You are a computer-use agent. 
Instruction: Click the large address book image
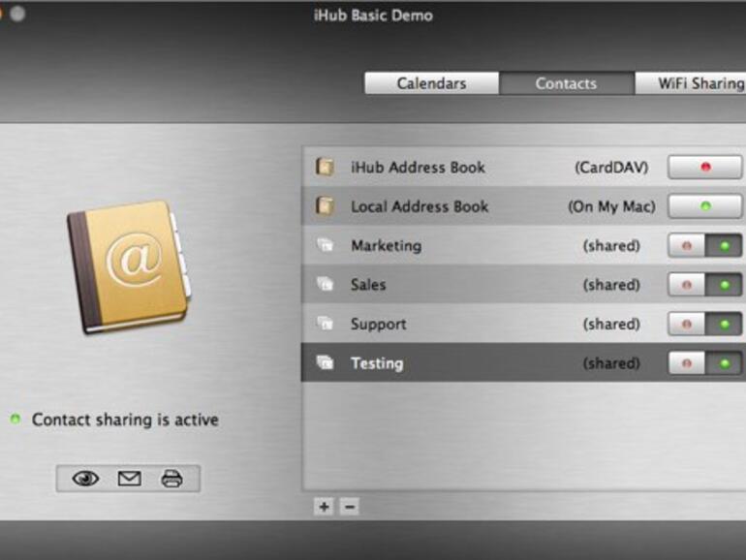[130, 266]
